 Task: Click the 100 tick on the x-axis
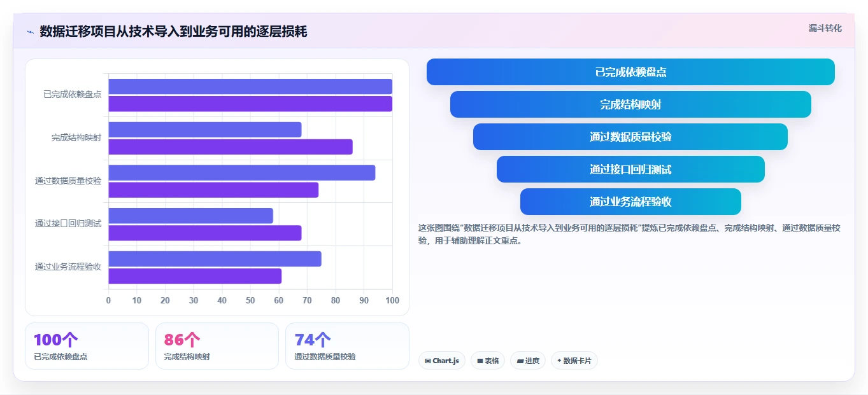(x=392, y=300)
